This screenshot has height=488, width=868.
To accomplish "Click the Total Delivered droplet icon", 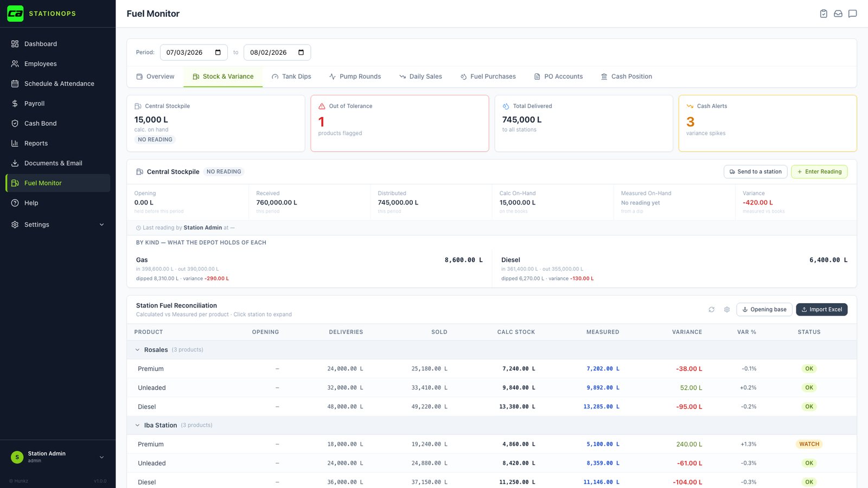I will 506,106.
